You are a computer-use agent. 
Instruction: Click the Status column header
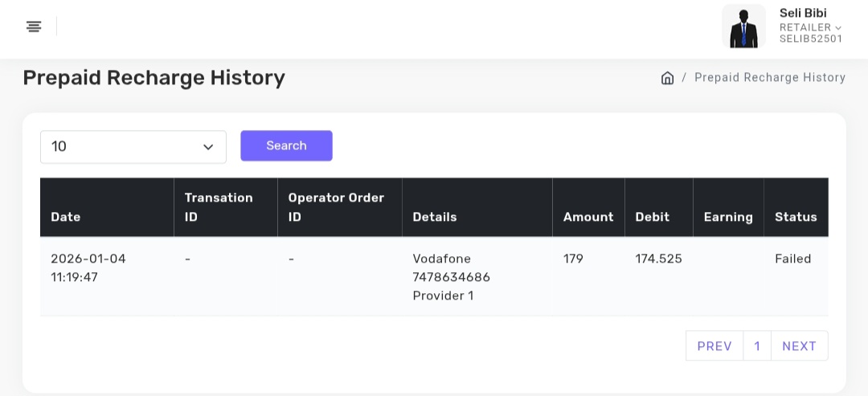tap(796, 217)
